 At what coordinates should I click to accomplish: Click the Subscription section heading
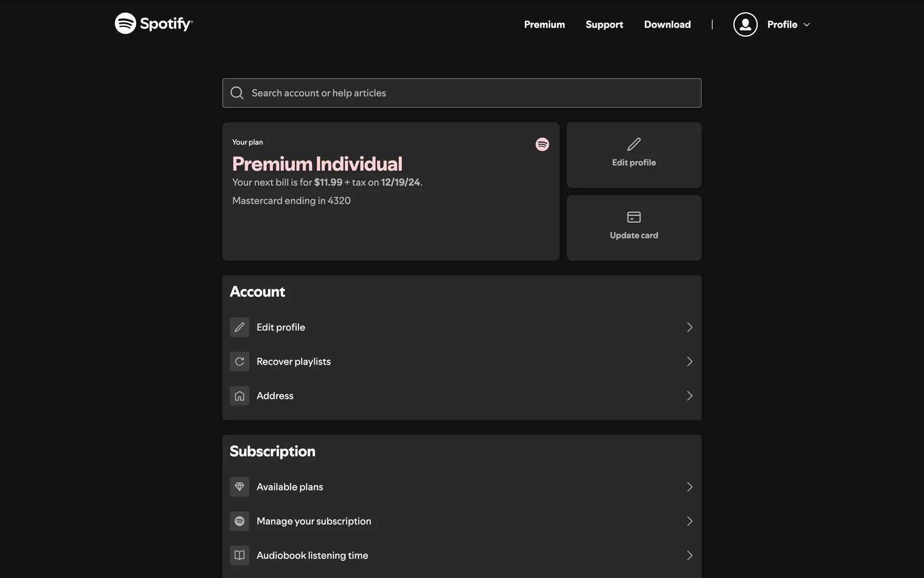coord(272,451)
